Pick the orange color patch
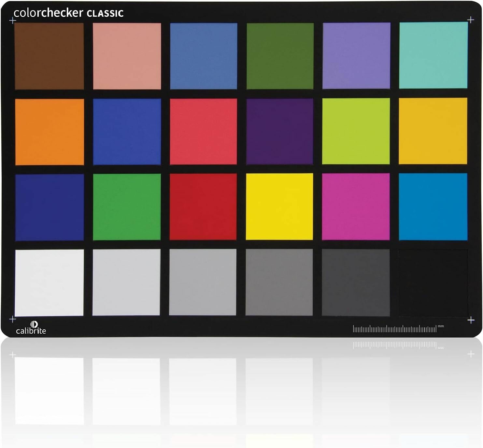 (x=50, y=132)
